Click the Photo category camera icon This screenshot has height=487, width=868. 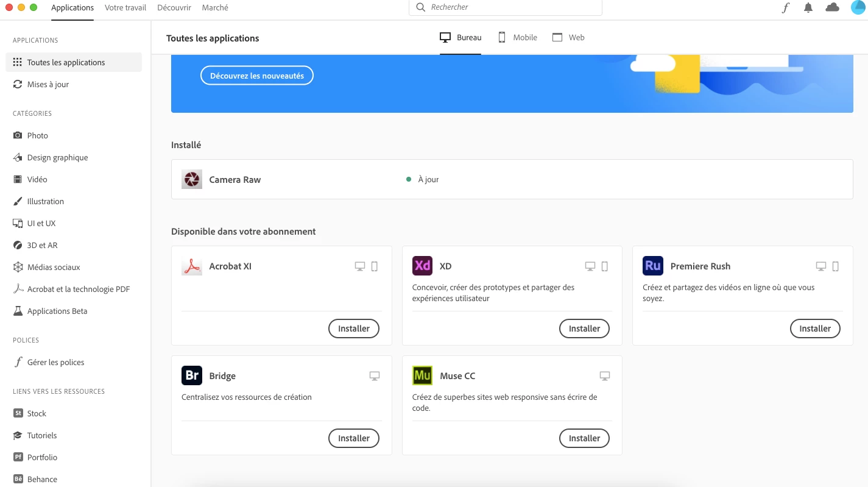coord(18,135)
